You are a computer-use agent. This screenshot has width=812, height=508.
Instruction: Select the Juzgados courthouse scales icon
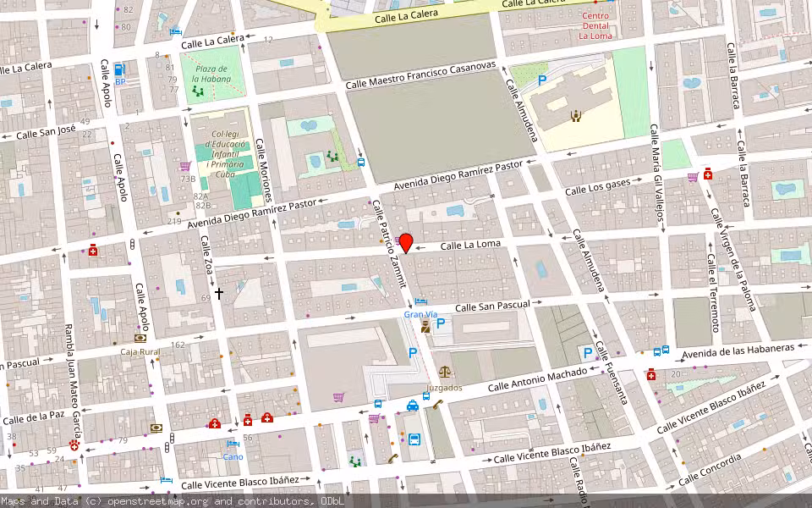(x=445, y=371)
